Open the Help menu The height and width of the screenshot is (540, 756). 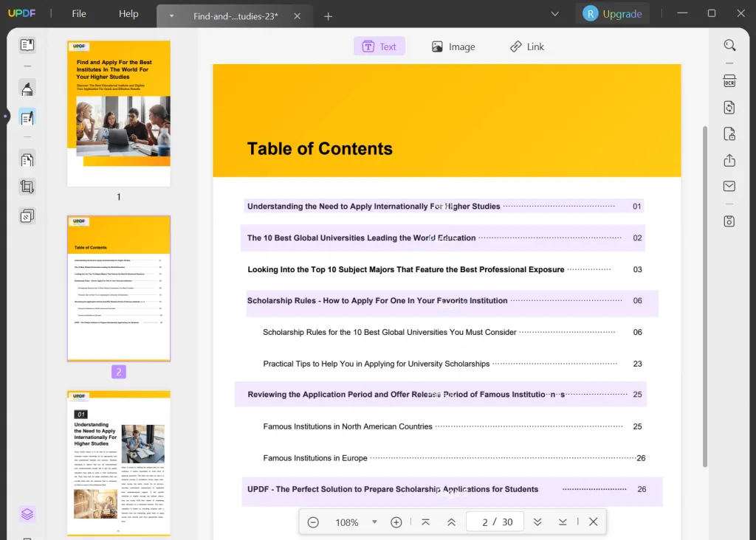tap(128, 14)
